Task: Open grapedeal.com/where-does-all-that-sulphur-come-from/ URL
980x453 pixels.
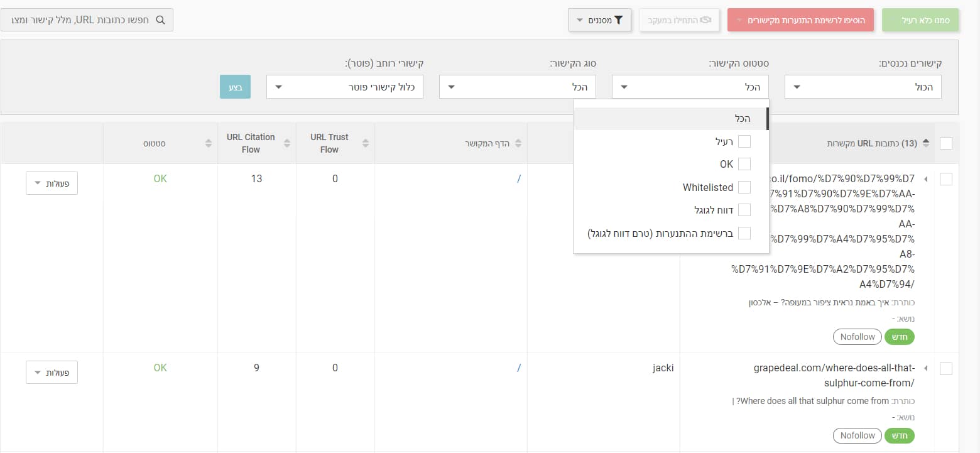Action: point(834,375)
